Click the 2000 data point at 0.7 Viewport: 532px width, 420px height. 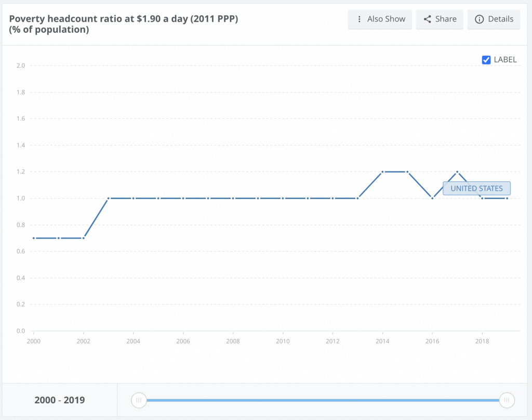(x=34, y=238)
